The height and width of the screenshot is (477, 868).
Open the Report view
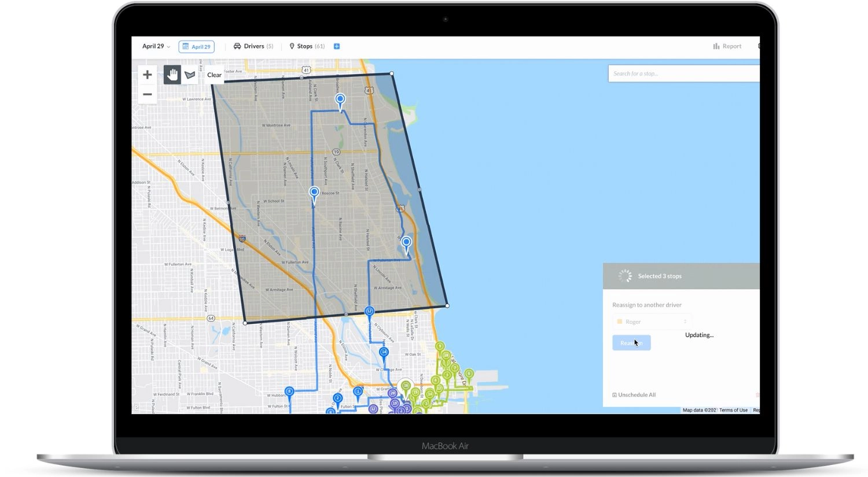click(727, 46)
